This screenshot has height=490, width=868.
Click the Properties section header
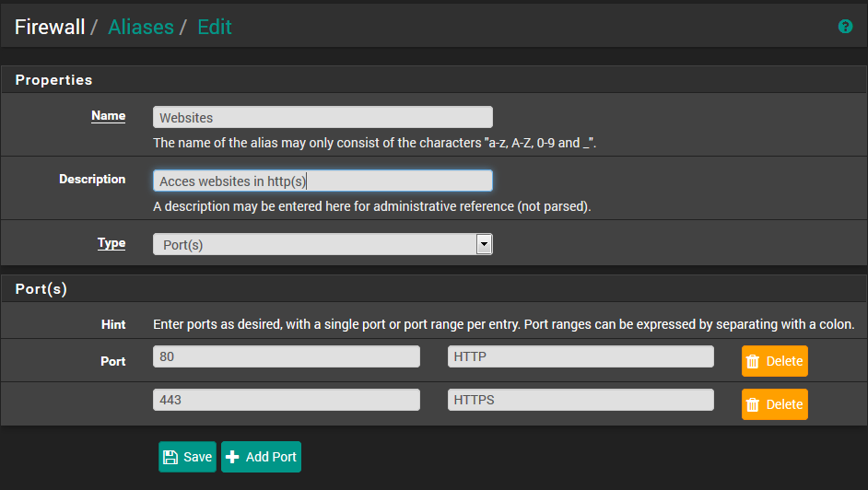click(x=53, y=80)
